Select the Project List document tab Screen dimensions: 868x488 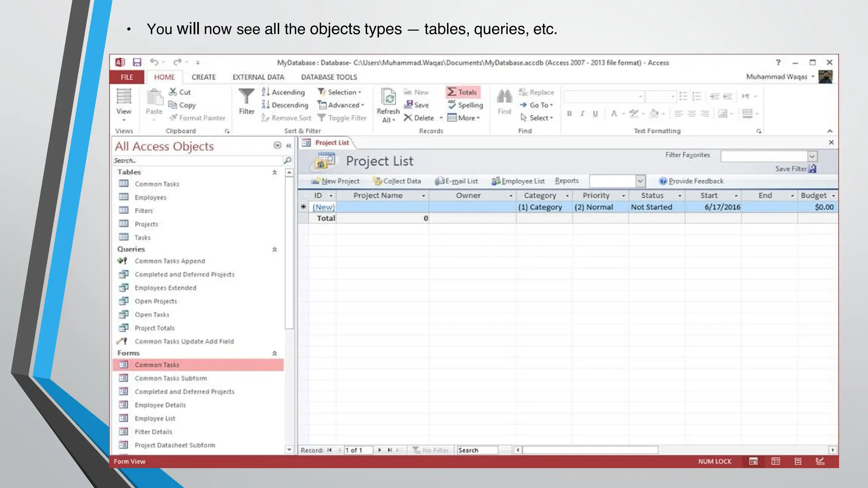click(326, 143)
